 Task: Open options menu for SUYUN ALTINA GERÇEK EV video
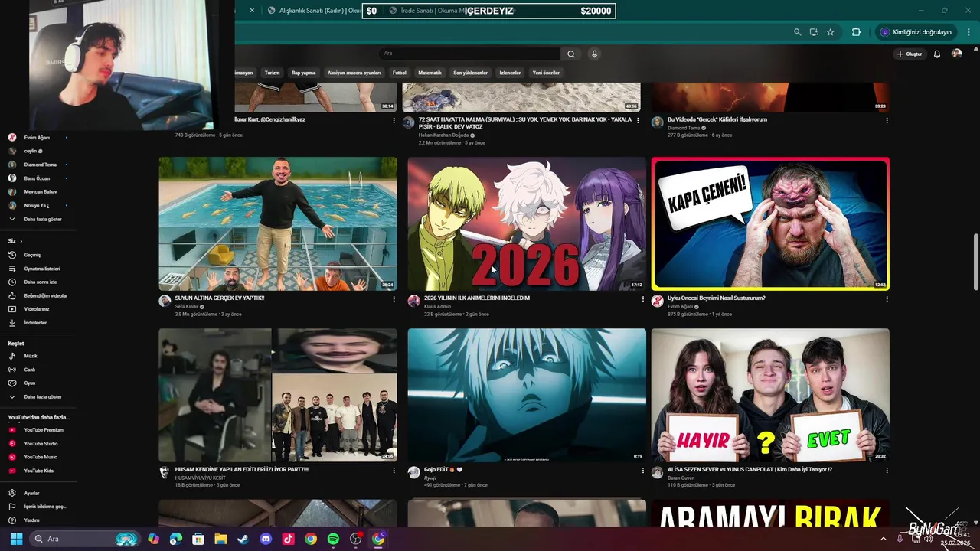click(x=394, y=299)
